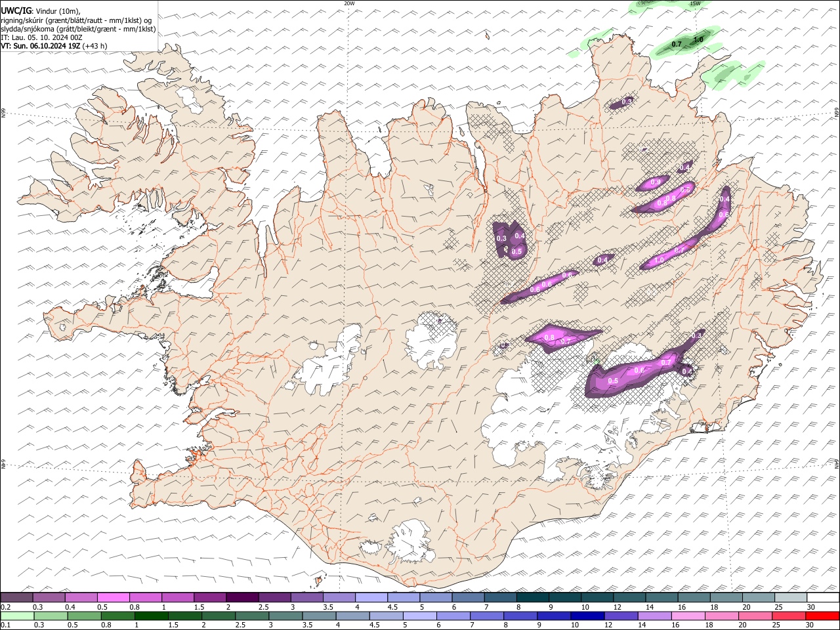Click the '0.2' label on top scale

pos(5,607)
